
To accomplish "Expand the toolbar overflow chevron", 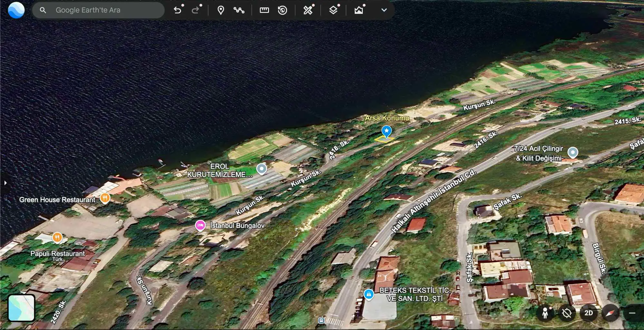I will click(384, 10).
